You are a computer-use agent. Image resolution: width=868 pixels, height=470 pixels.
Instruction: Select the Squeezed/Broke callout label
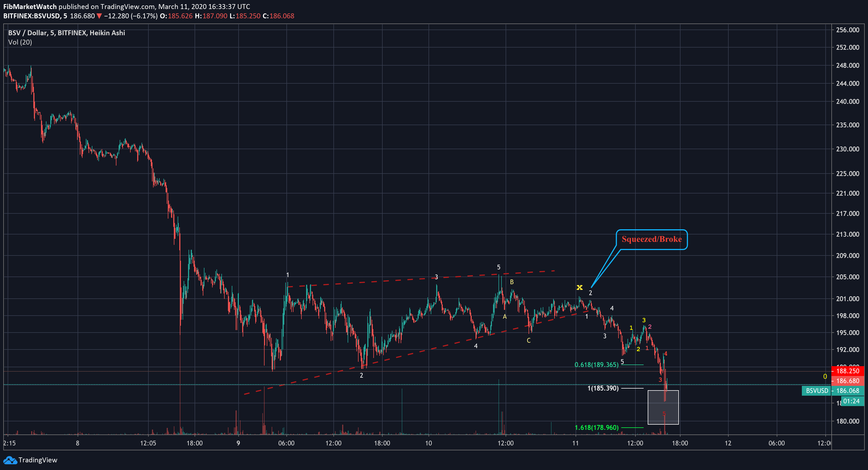point(651,239)
